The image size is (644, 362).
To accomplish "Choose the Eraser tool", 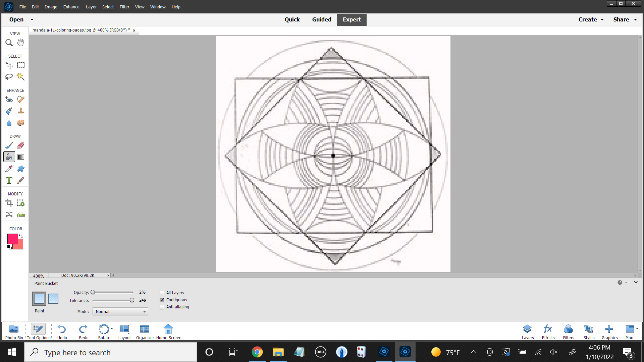I will (20, 145).
